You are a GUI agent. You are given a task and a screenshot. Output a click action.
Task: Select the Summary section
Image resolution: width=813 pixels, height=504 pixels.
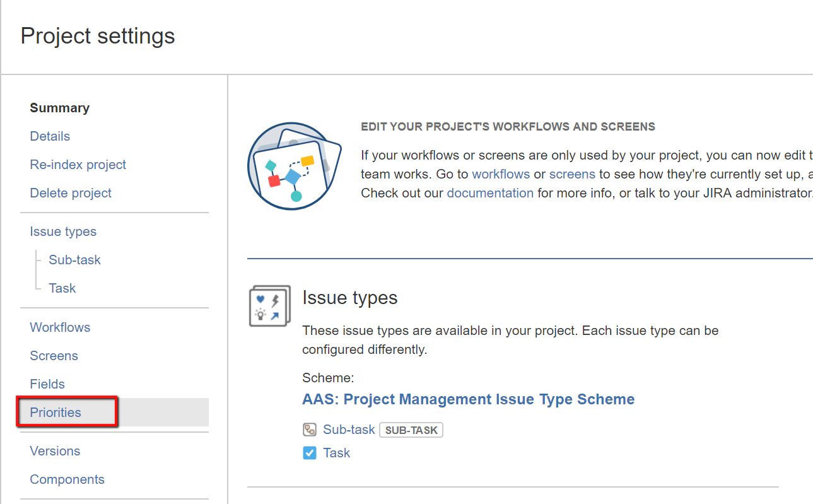tap(59, 108)
